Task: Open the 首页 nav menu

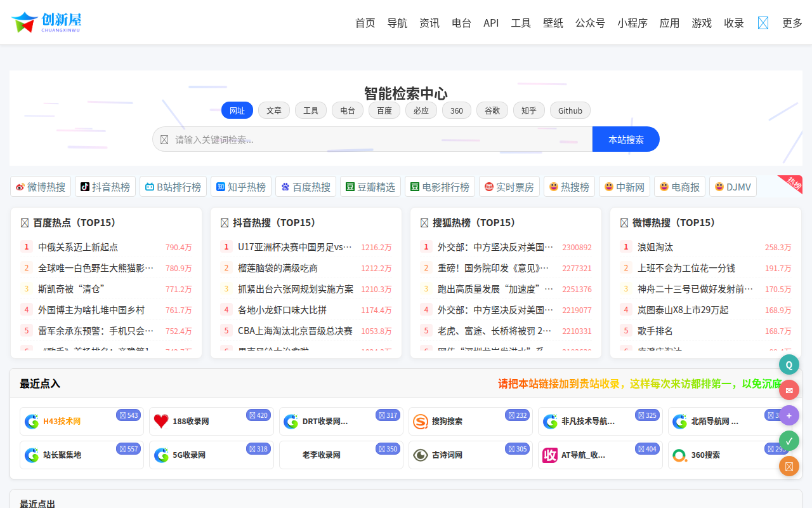Action: (x=365, y=23)
